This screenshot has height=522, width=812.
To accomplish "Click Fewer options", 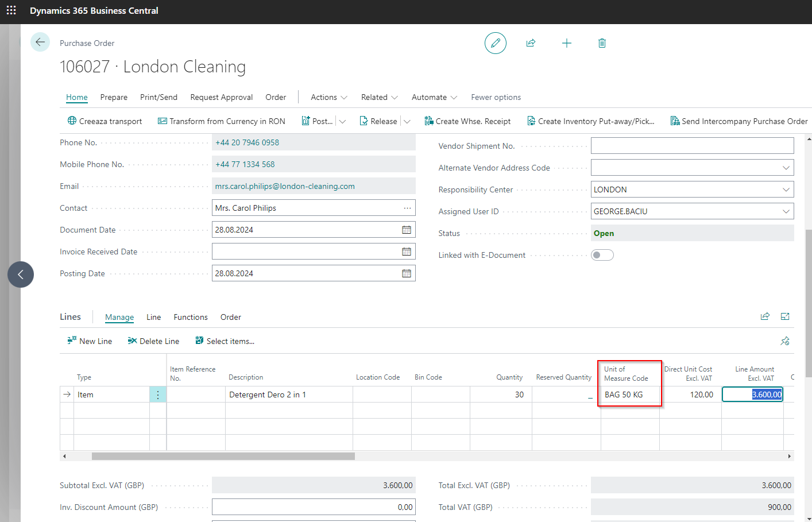I will (x=496, y=97).
